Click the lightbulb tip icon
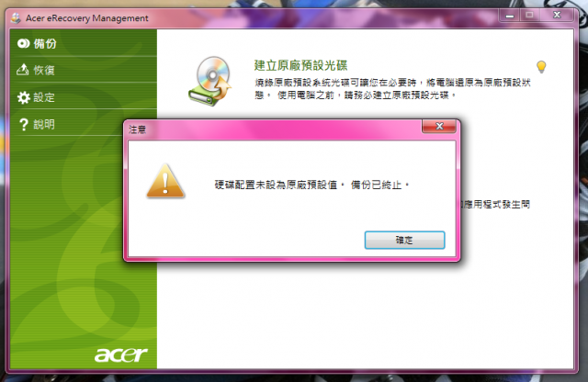The image size is (588, 382). pos(541,67)
